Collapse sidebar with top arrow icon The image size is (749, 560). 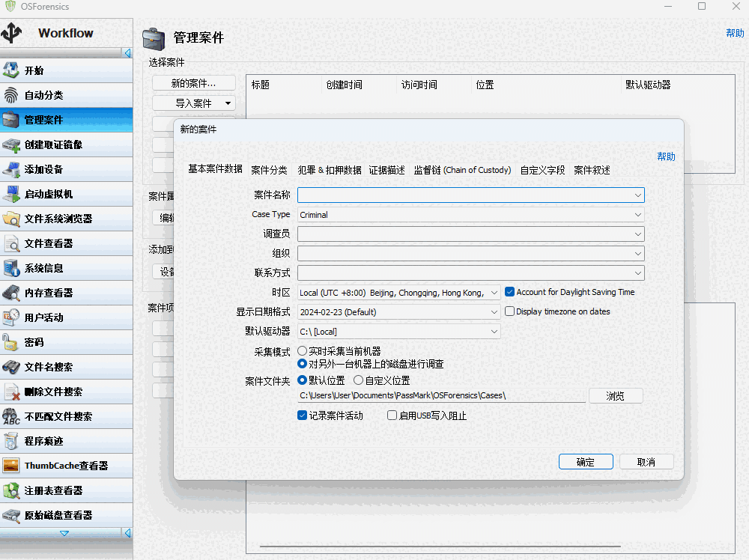(x=127, y=53)
